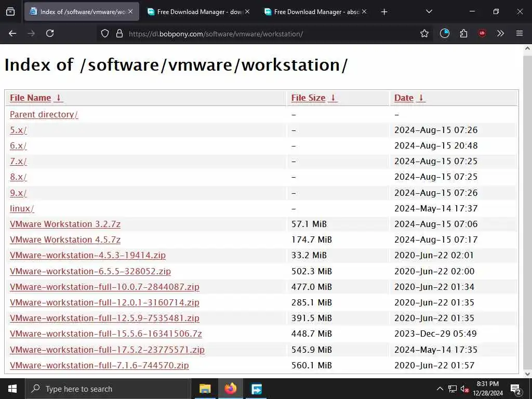Sort by File Size column header
Image resolution: width=532 pixels, height=399 pixels.
[x=308, y=98]
